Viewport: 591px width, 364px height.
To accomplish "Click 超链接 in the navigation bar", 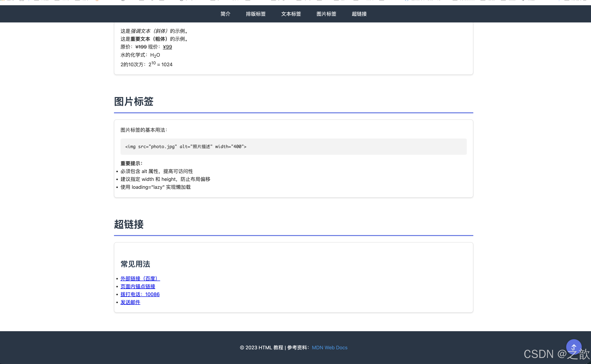I will [359, 14].
